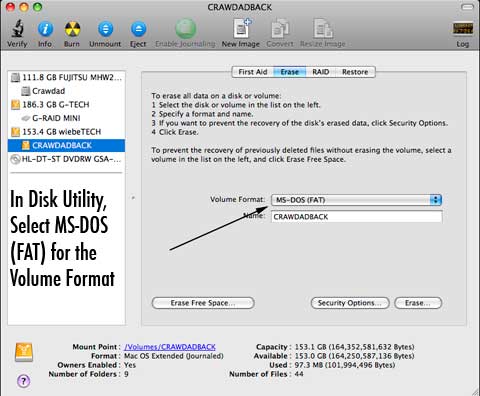Select the Crawdad volume

66,91
